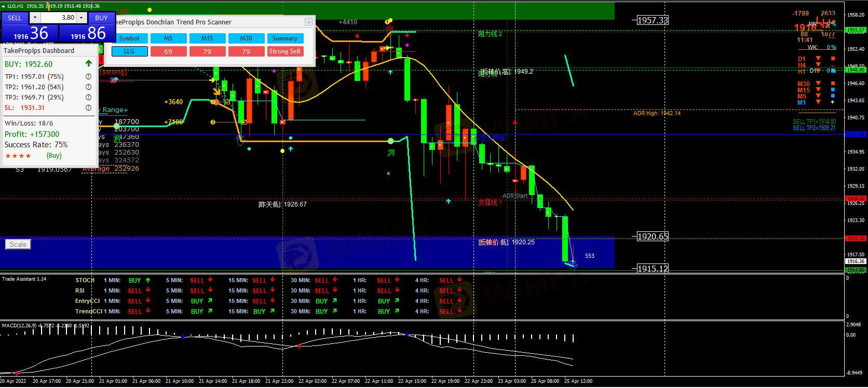This screenshot has height=388, width=868.
Task: Minimize the Donchian Trend Pro Scanner panel
Action: click(x=308, y=22)
